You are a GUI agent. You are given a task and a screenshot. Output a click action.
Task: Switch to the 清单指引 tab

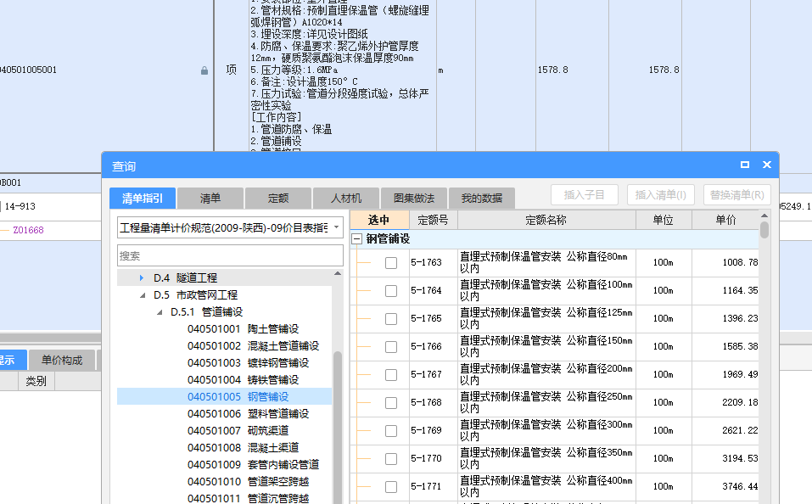143,199
